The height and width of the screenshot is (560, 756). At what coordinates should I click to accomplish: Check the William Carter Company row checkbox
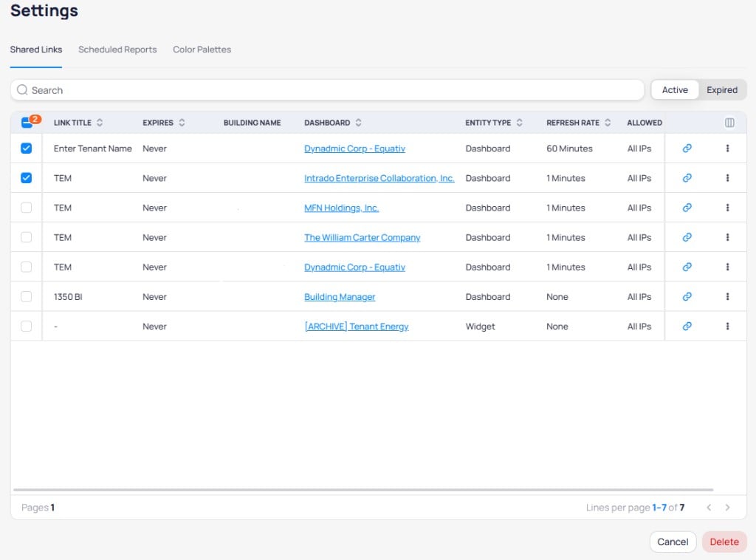(x=27, y=237)
